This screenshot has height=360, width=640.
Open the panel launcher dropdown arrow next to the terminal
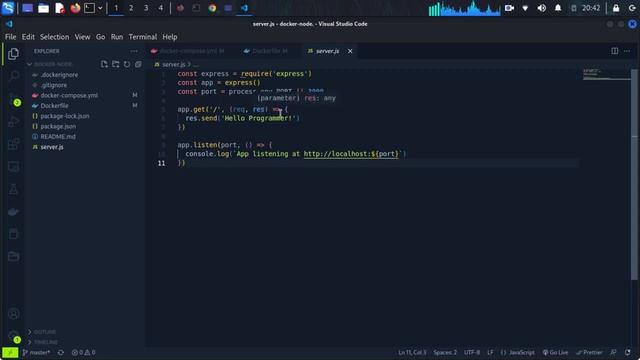100,8
